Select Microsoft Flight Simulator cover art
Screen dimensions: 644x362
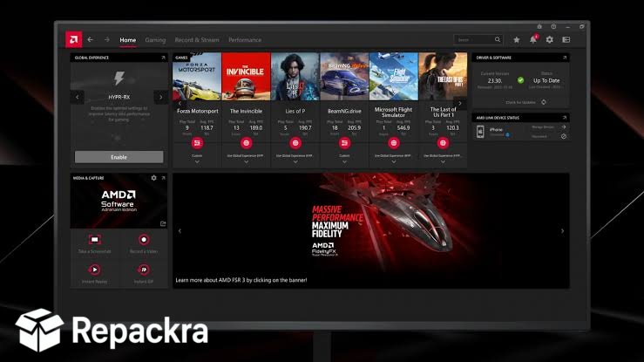(x=394, y=77)
